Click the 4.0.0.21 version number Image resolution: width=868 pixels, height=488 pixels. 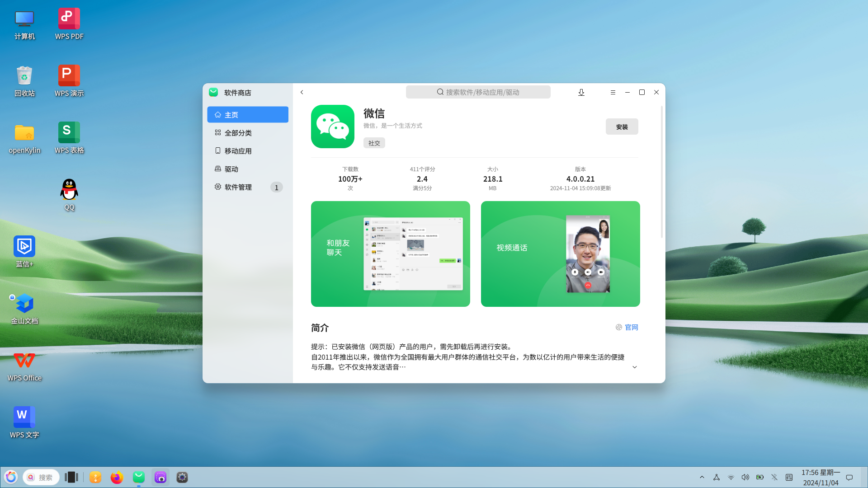580,179
